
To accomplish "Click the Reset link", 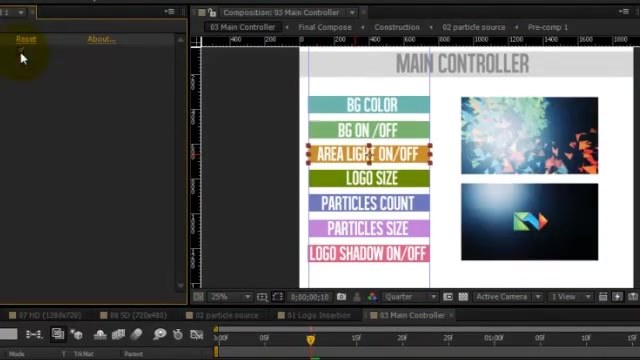I will [26, 39].
